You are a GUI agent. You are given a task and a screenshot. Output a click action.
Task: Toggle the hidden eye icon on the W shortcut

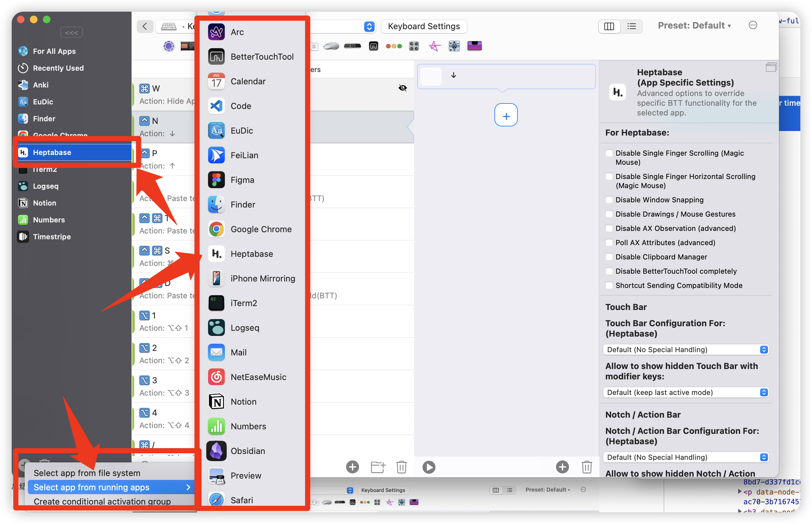(x=403, y=88)
